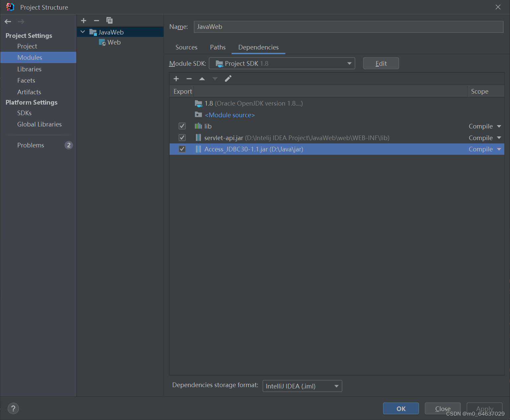
Task: Click the Scope column header
Action: pyautogui.click(x=479, y=91)
